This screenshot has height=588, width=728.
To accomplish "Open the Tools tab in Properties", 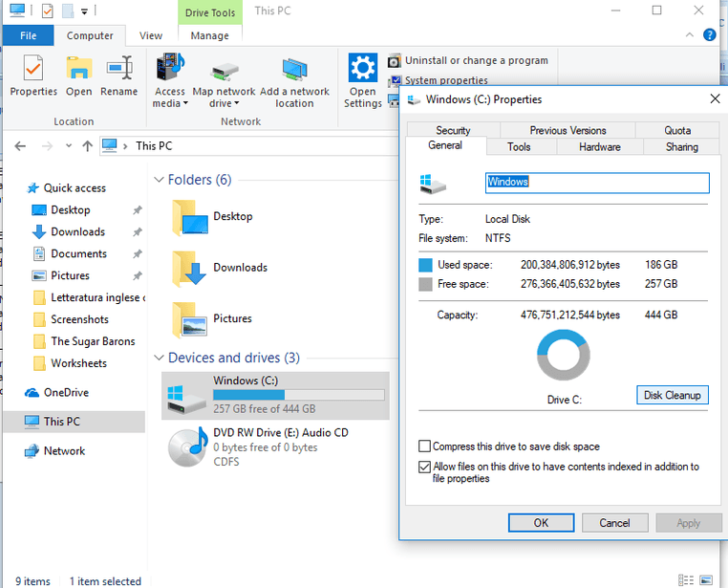I will [x=519, y=147].
